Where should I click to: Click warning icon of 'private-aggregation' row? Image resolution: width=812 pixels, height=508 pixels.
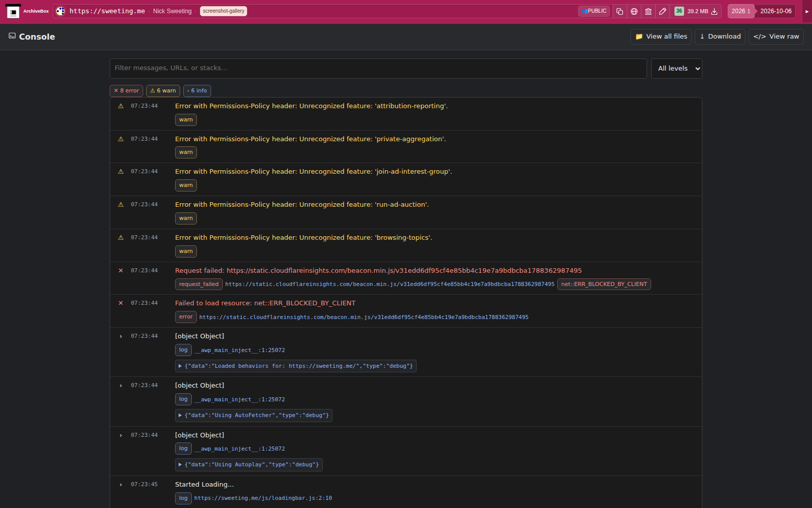(121, 139)
